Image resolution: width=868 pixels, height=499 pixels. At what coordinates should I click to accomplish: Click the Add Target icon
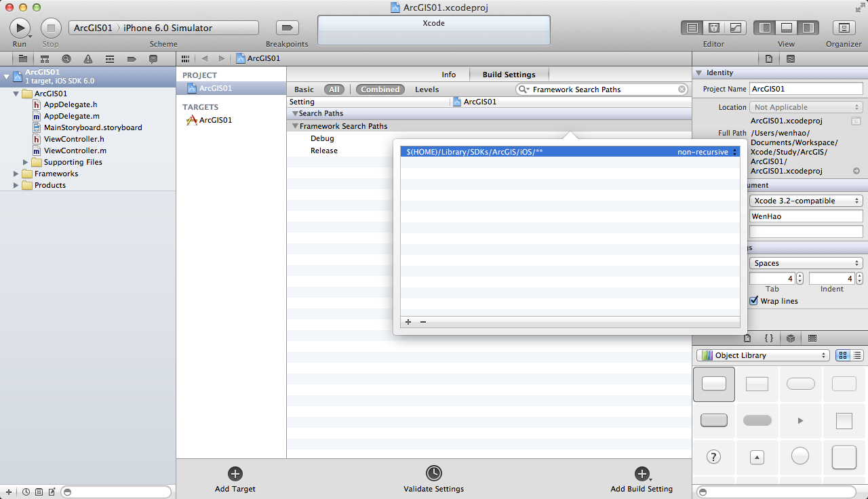pos(235,474)
